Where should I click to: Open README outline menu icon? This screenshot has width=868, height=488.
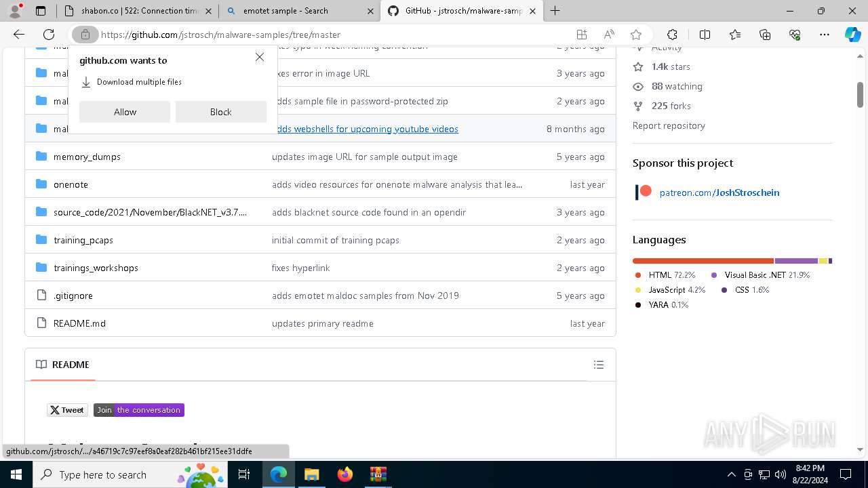tap(599, 365)
